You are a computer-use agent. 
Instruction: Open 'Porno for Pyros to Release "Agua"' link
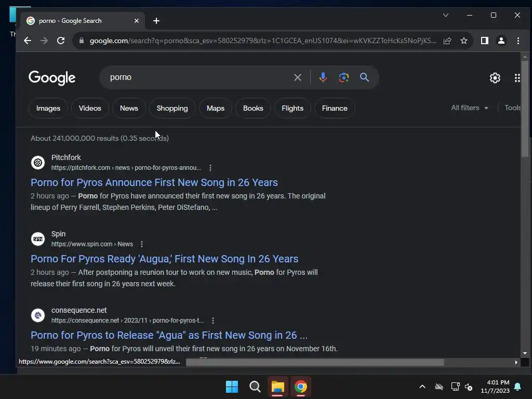tap(169, 335)
